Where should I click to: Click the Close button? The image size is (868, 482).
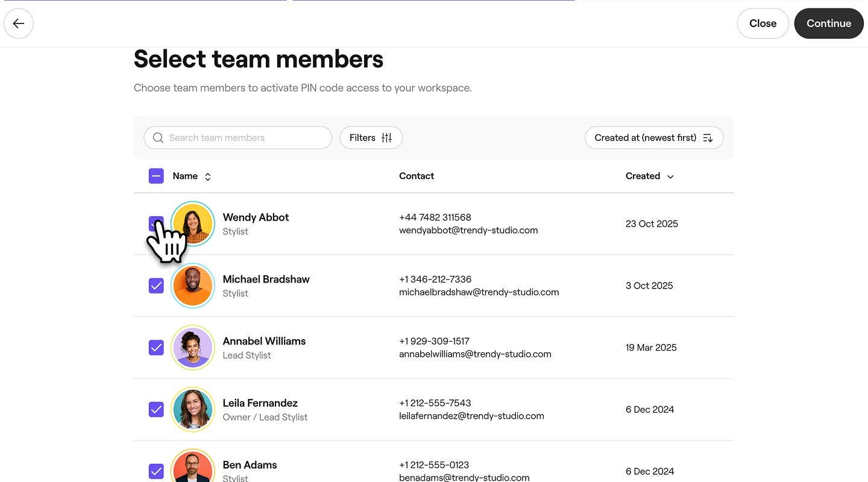(763, 23)
